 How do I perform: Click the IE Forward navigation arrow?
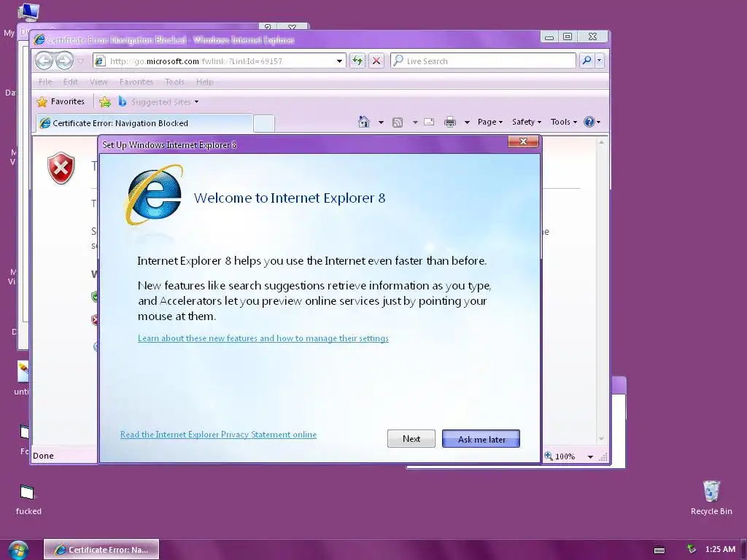click(64, 61)
